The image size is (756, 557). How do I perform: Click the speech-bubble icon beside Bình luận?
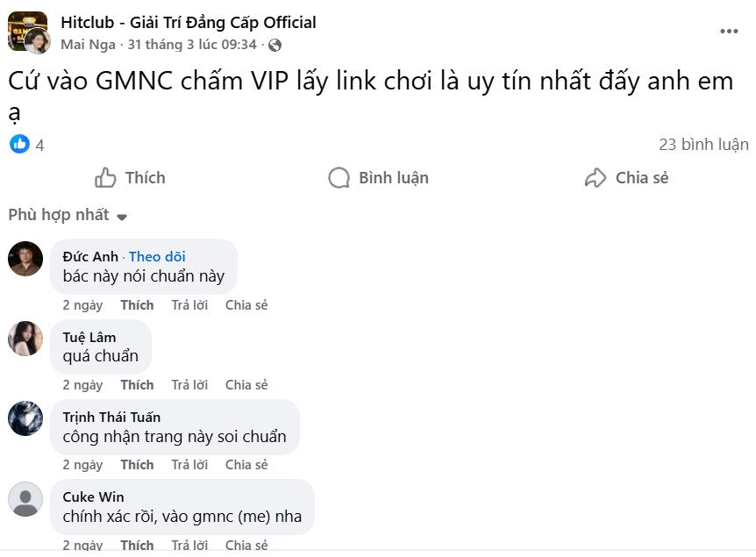339,177
